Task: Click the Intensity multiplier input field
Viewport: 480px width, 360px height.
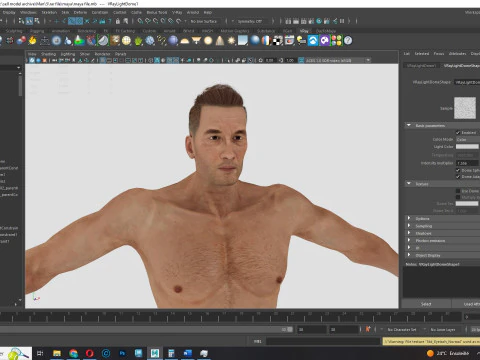Action: click(468, 163)
